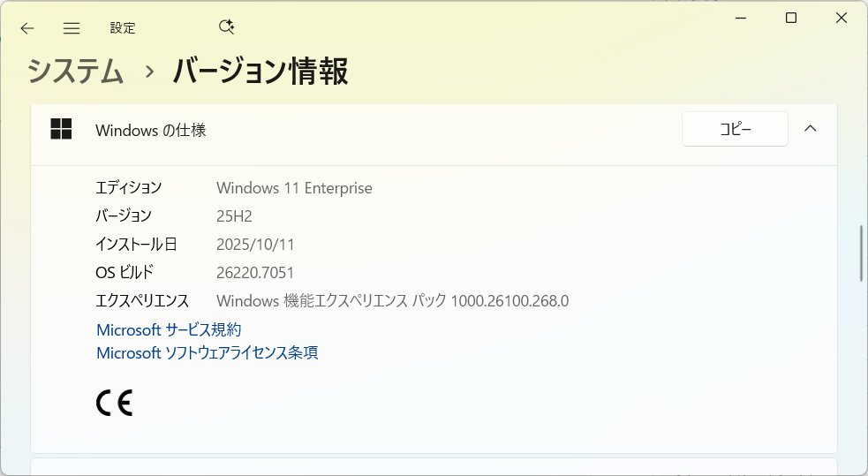Click the エディション label
Screen dimensions: 868x476
(128, 187)
